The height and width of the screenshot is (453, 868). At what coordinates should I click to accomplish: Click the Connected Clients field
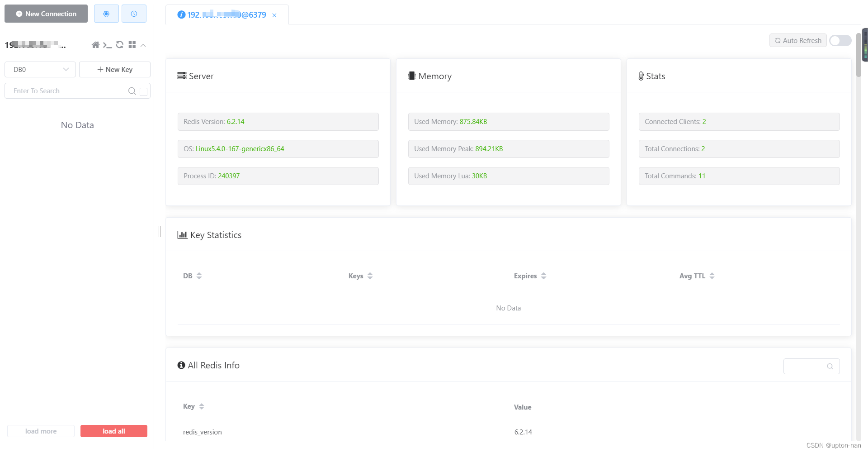739,122
